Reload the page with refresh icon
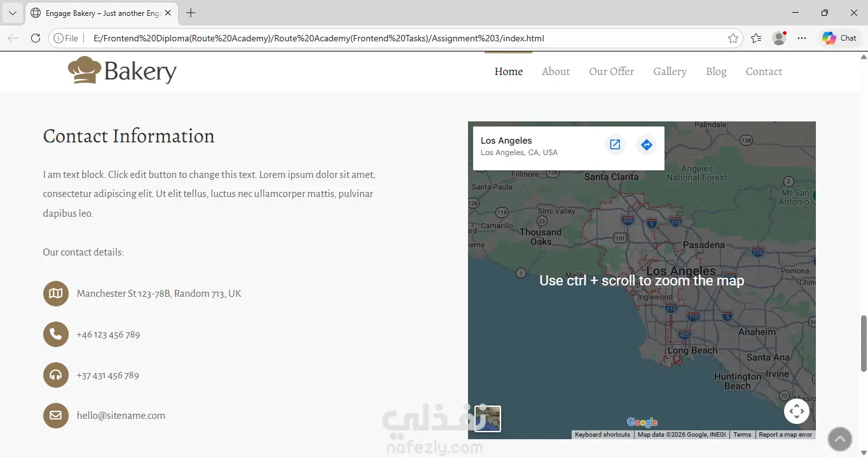Viewport: 868px width, 457px height. pyautogui.click(x=36, y=38)
